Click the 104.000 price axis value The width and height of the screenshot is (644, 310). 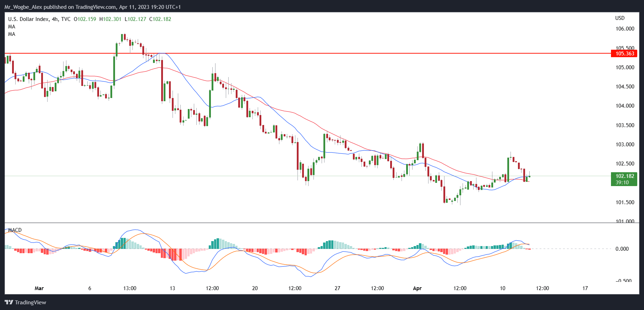point(625,106)
